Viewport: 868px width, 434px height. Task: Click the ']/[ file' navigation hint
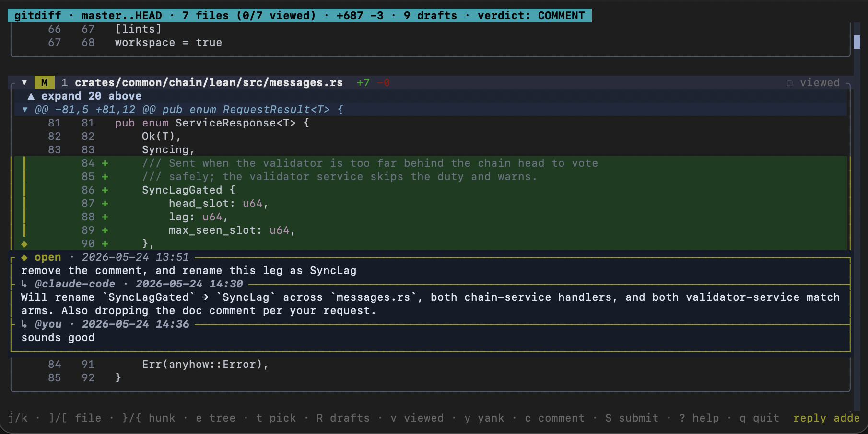pyautogui.click(x=75, y=418)
